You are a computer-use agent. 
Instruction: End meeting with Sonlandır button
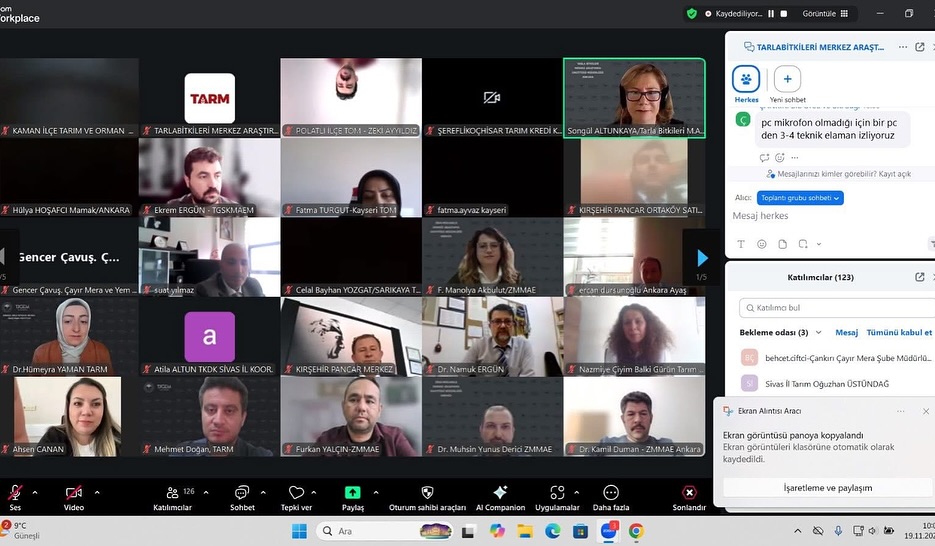[688, 493]
